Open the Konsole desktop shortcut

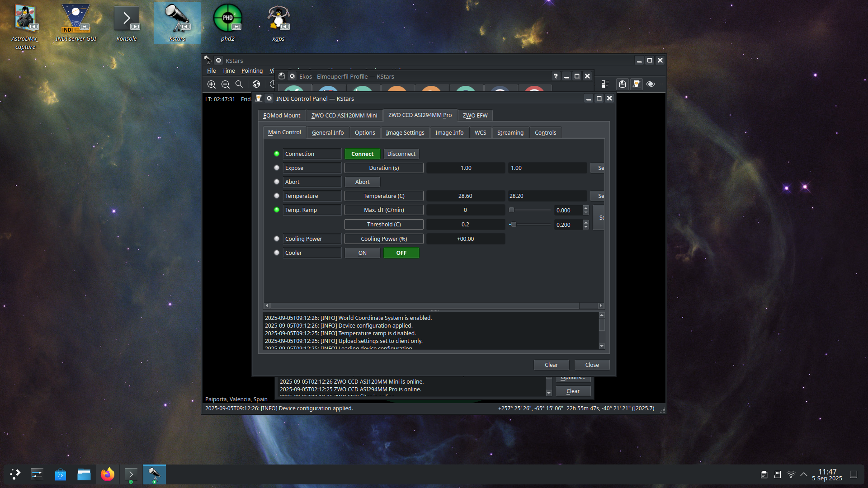pos(126,23)
